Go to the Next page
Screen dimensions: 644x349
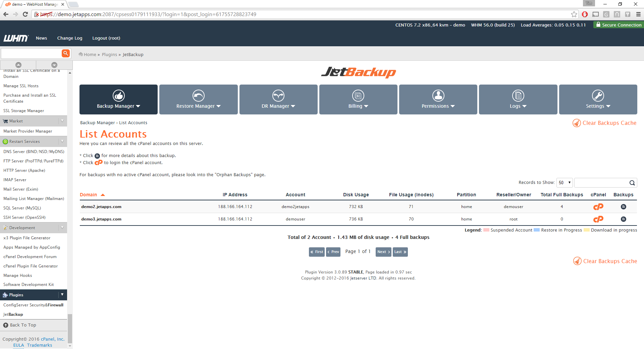point(383,252)
